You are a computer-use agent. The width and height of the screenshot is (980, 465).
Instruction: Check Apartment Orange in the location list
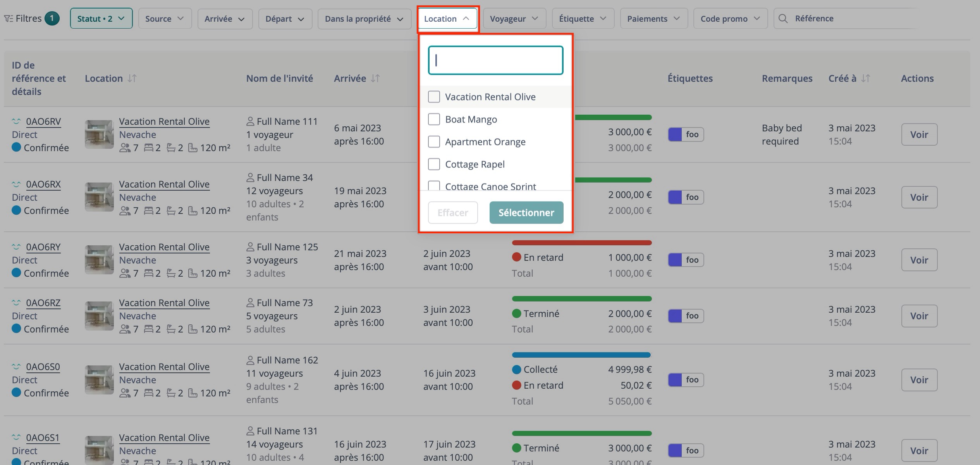pyautogui.click(x=434, y=141)
